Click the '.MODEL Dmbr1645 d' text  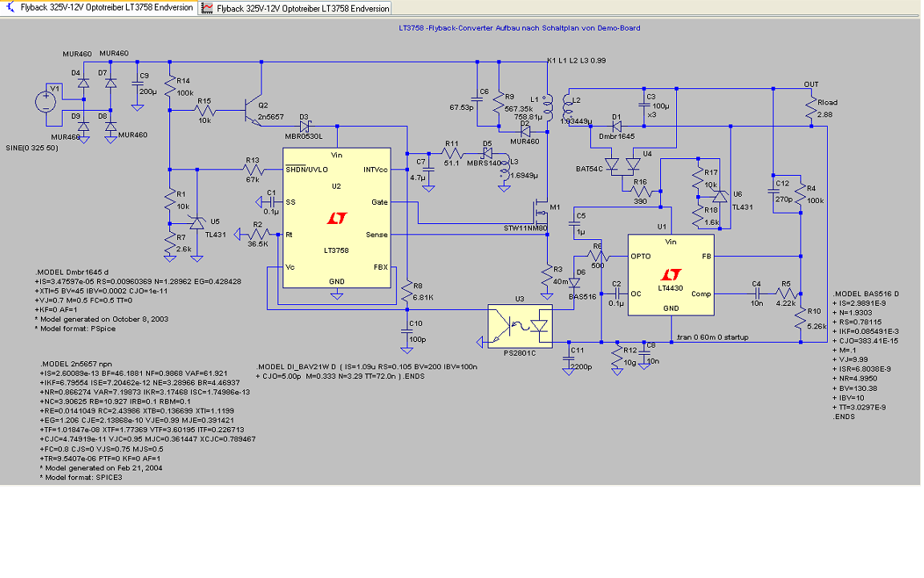[x=72, y=272]
